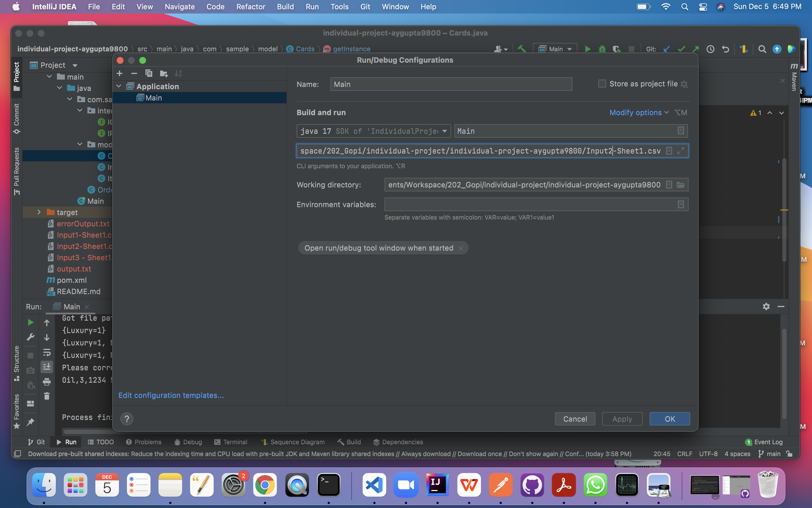
Task: Remove the Open run/debug tool window option
Action: click(x=461, y=248)
